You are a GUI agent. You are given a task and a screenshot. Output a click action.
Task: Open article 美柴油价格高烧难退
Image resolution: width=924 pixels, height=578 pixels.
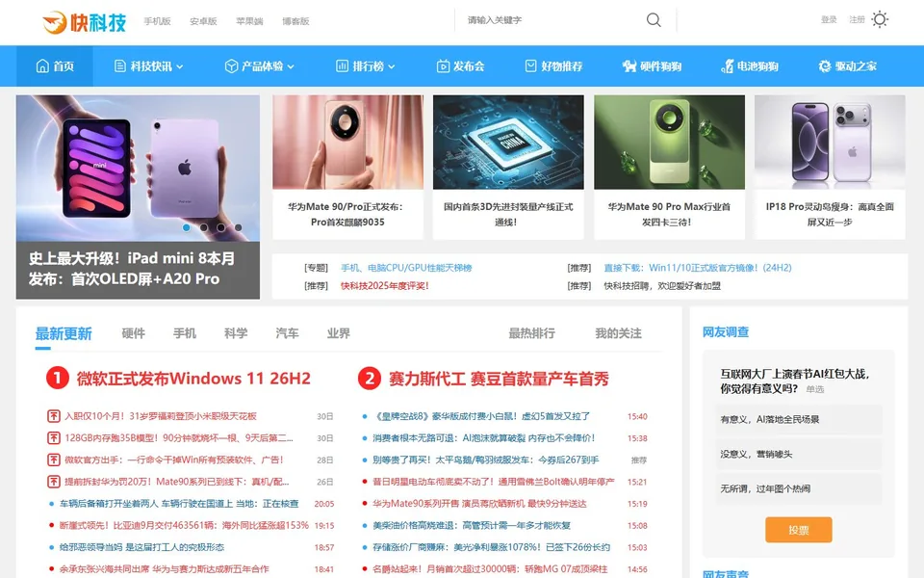(472, 526)
